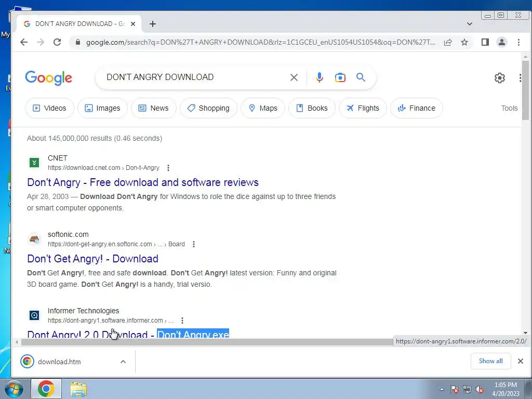Open more options for softonic result
The width and height of the screenshot is (532, 399).
(194, 244)
